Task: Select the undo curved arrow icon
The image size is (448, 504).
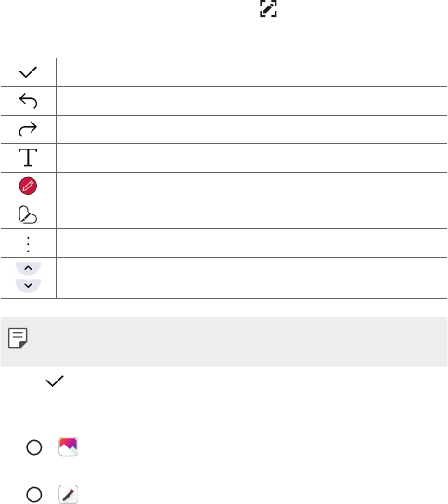Action: point(28,100)
